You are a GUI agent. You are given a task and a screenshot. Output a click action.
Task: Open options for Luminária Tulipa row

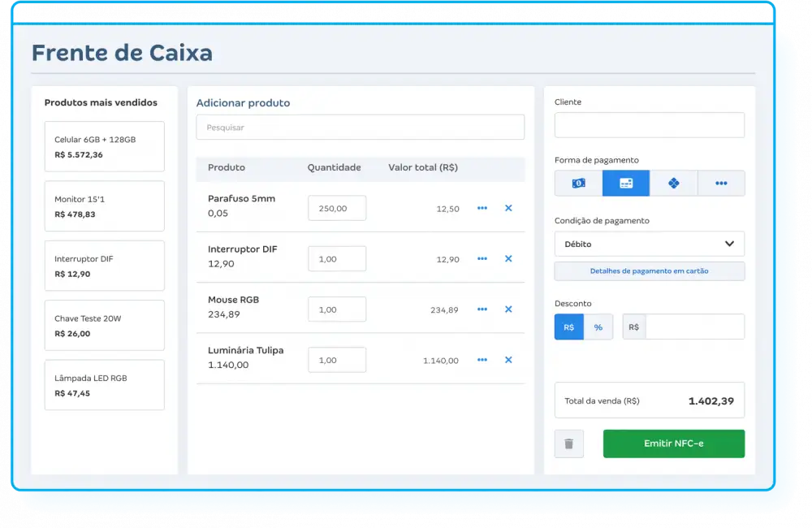click(x=482, y=360)
